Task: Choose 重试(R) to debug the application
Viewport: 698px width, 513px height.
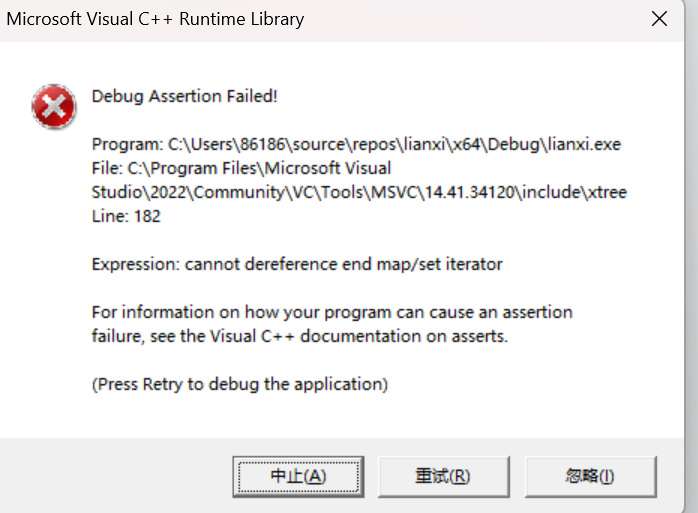Action: [443, 476]
